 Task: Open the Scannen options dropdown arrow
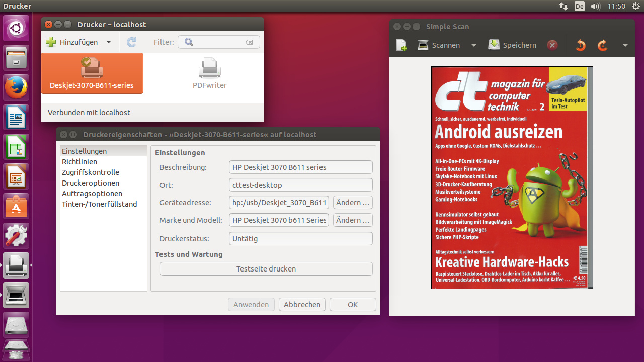tap(473, 45)
